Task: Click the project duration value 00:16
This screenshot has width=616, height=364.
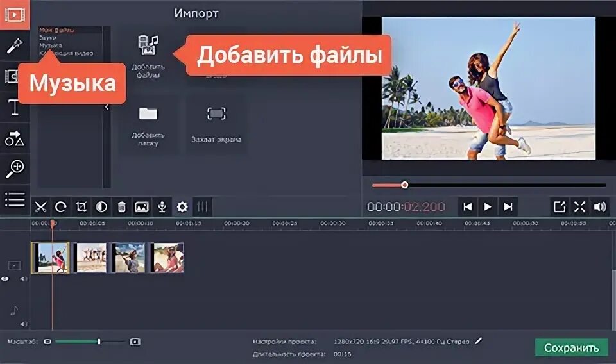Action: [343, 354]
